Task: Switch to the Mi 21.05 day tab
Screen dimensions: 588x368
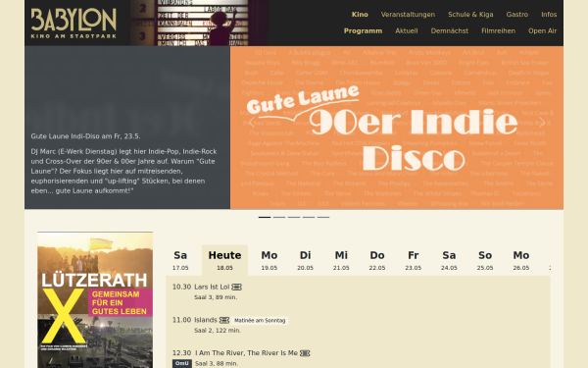Action: point(341,260)
